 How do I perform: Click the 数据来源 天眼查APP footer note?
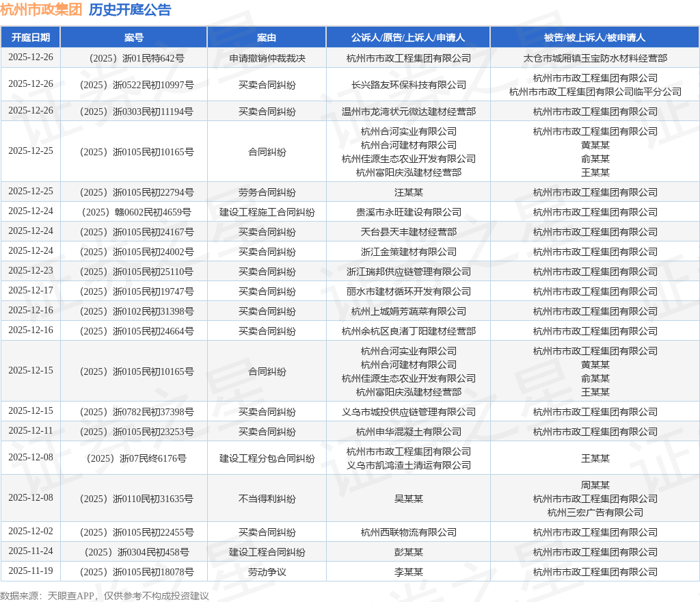105,596
